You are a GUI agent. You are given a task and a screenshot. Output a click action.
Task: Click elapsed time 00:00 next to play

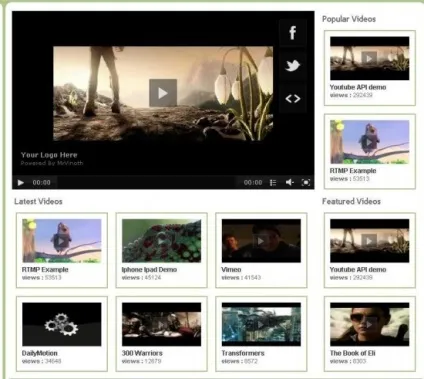42,182
